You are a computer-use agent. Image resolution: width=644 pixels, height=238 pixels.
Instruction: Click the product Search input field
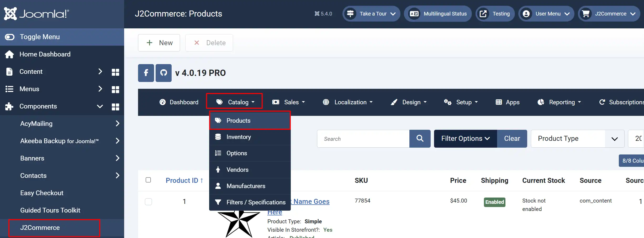[363, 139]
